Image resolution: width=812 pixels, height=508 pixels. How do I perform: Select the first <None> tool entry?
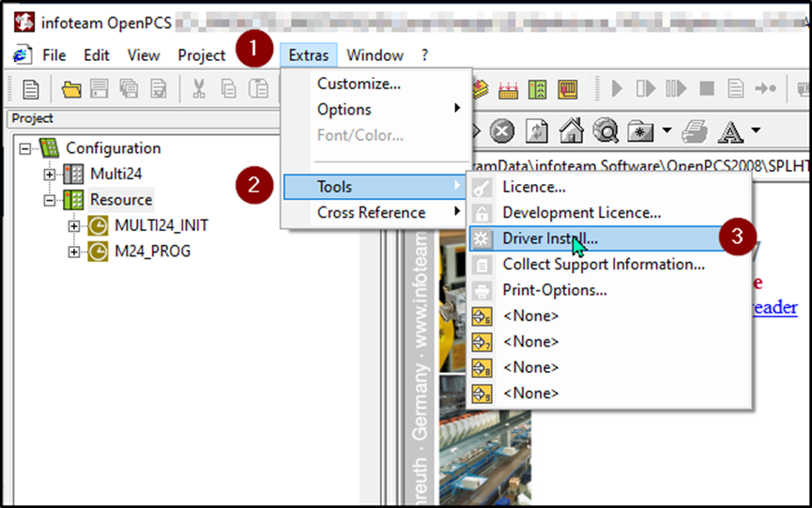pos(610,316)
